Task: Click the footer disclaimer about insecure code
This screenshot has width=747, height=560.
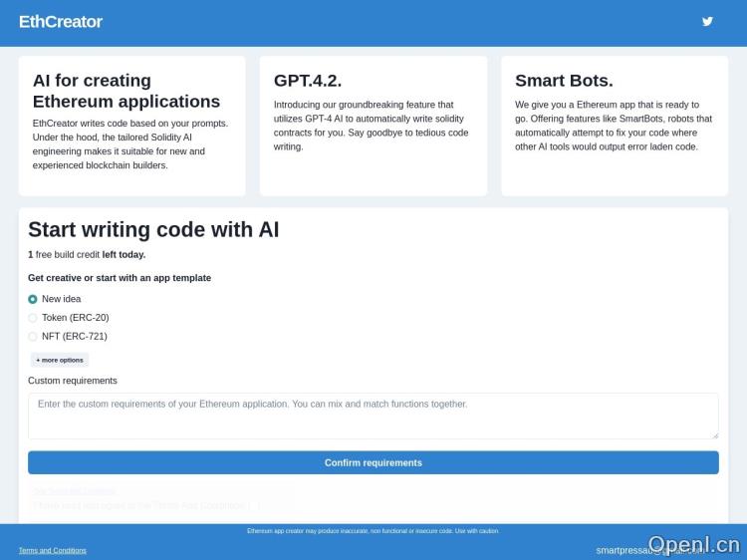Action: pyautogui.click(x=373, y=531)
